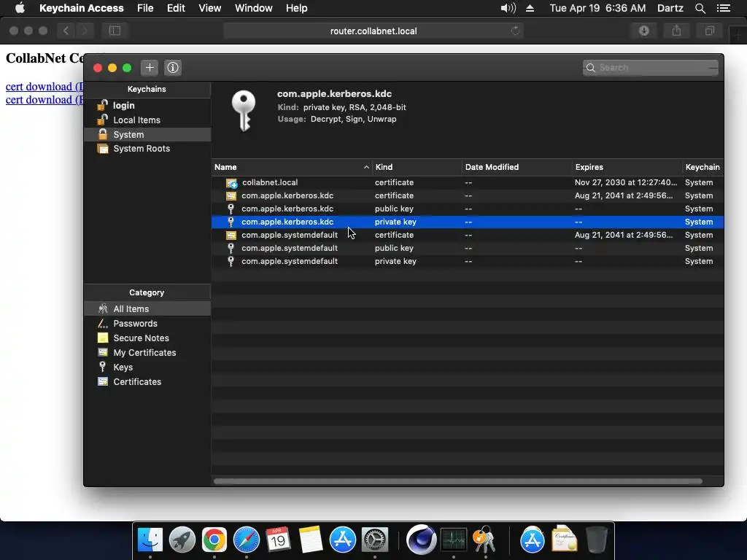Select com.apple.systemdefault certificate row
The height and width of the screenshot is (560, 747).
click(x=468, y=235)
